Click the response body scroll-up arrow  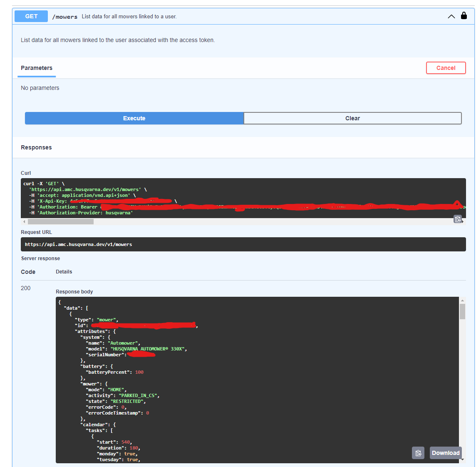462,300
